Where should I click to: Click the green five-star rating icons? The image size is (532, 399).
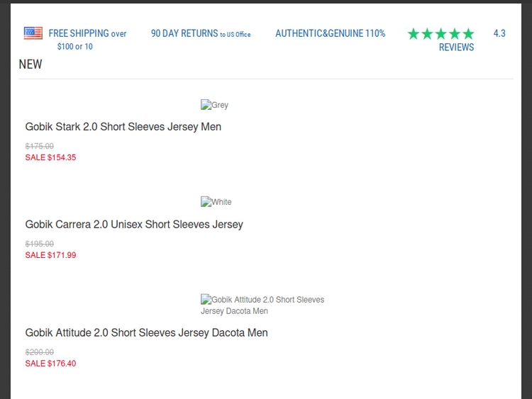pos(440,34)
